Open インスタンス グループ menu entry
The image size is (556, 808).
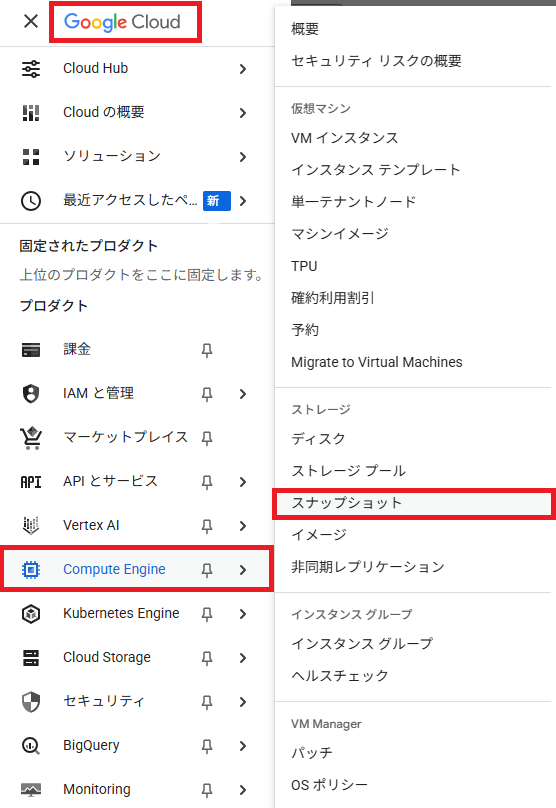[x=362, y=644]
